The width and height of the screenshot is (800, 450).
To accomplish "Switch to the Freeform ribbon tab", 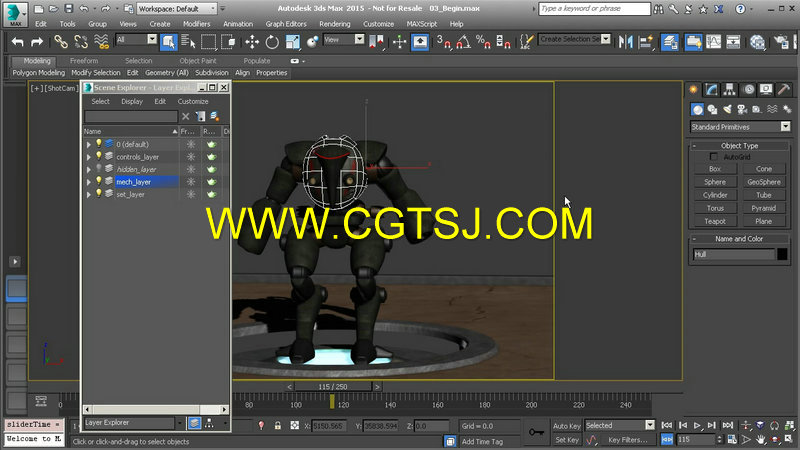I will [x=84, y=61].
